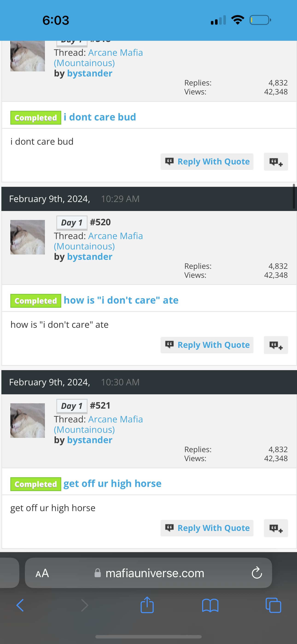Reply With Quote to "get off ur high horse"
The width and height of the screenshot is (297, 644).
pos(207,528)
